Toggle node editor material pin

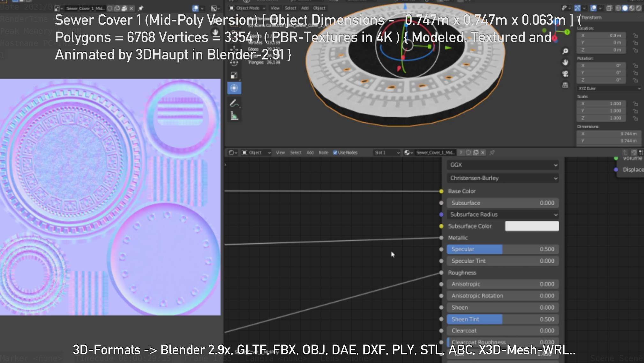[492, 152]
